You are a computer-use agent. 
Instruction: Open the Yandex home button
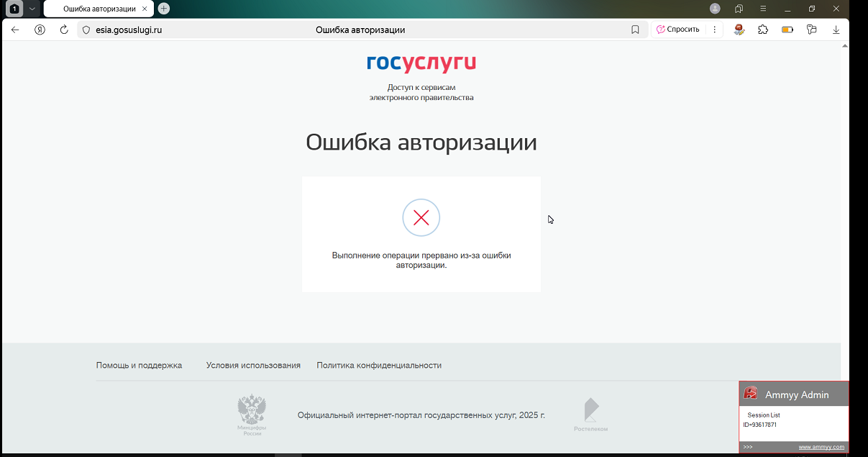click(x=40, y=30)
